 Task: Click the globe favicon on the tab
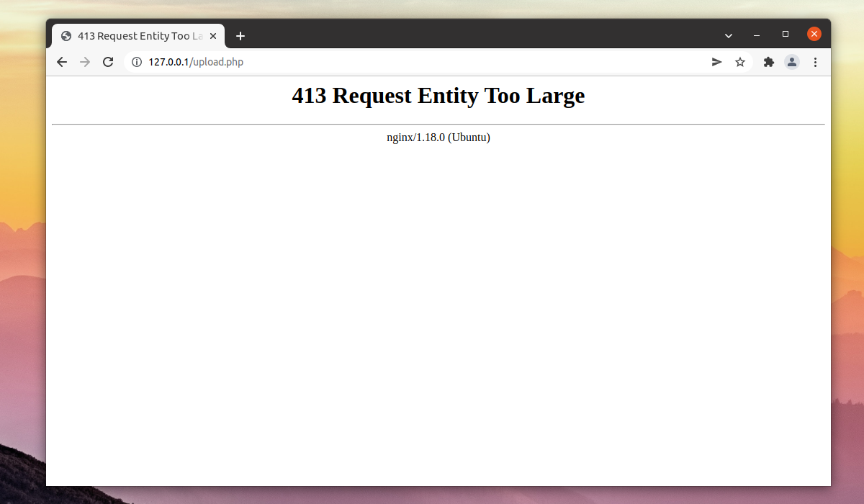pos(66,36)
